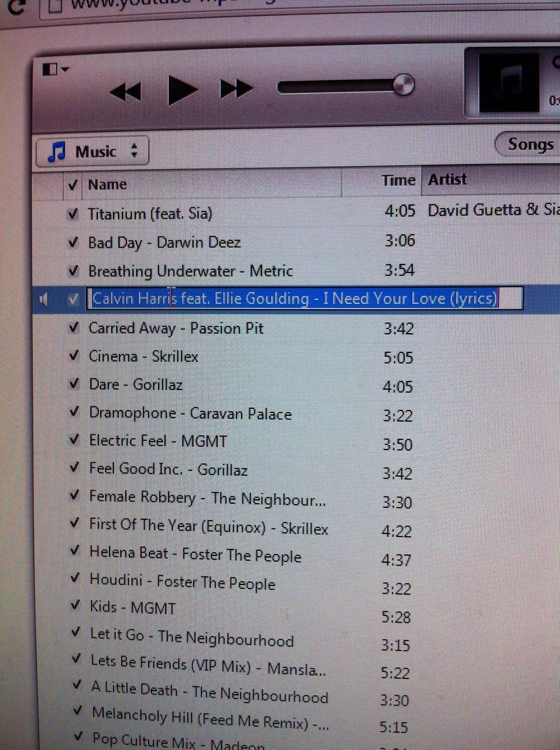Image resolution: width=560 pixels, height=750 pixels.
Task: Click the volume slider knob
Action: click(403, 85)
